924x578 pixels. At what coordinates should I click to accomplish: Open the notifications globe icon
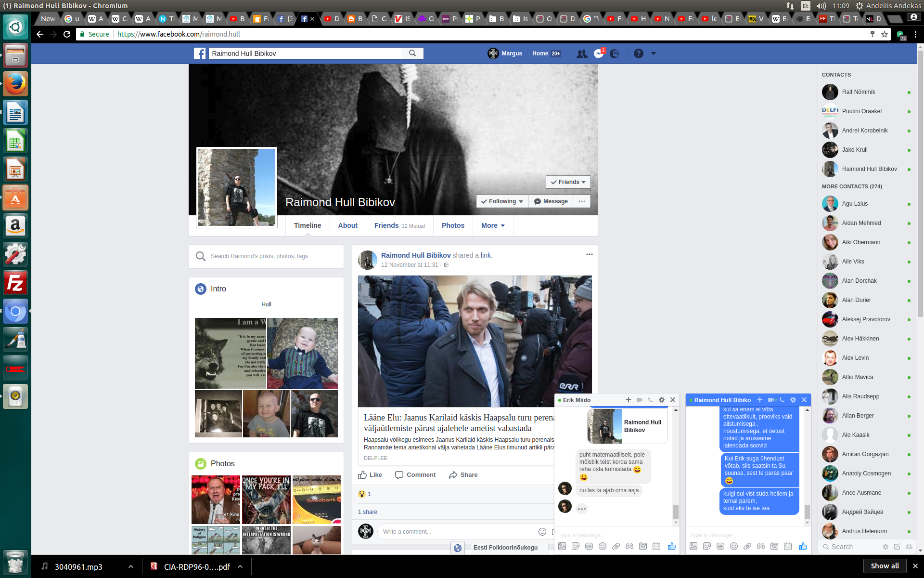point(615,54)
